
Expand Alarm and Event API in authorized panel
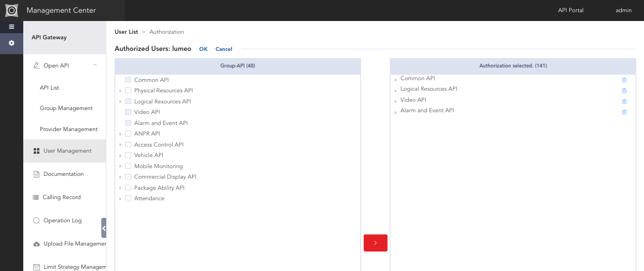click(395, 112)
